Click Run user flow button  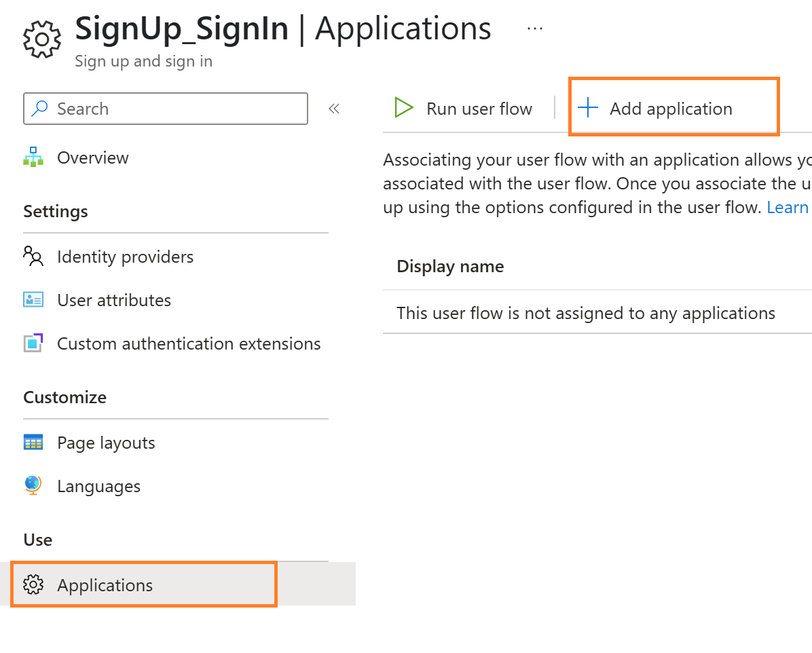point(464,109)
